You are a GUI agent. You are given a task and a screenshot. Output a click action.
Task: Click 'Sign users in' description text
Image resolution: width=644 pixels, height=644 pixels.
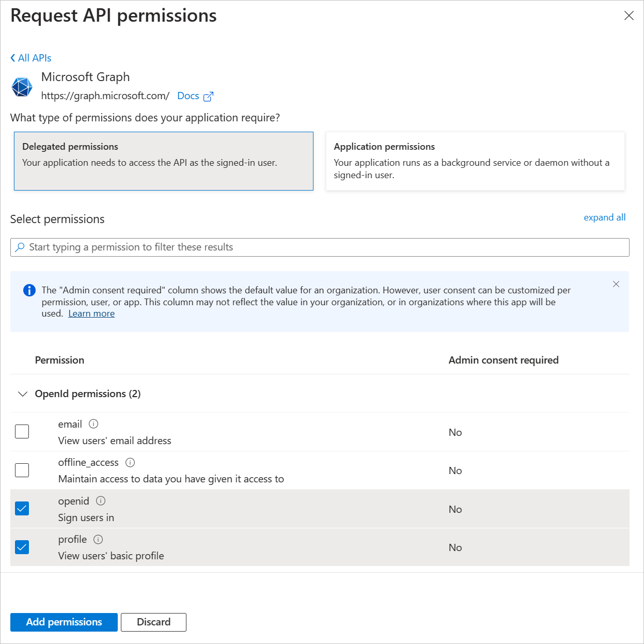pos(86,518)
